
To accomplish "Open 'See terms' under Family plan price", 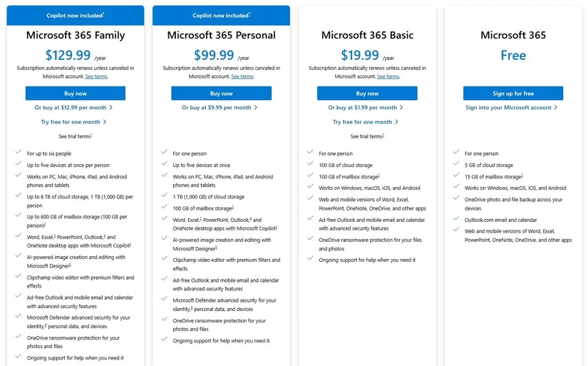I will point(96,76).
